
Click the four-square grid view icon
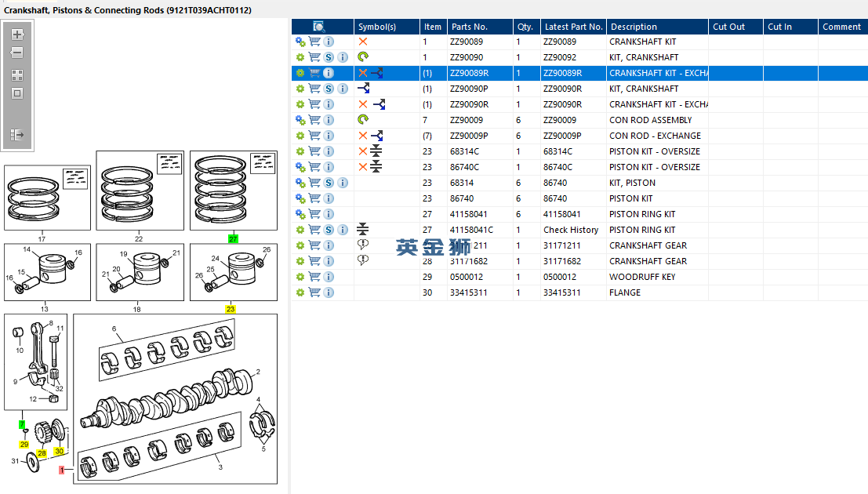(17, 75)
